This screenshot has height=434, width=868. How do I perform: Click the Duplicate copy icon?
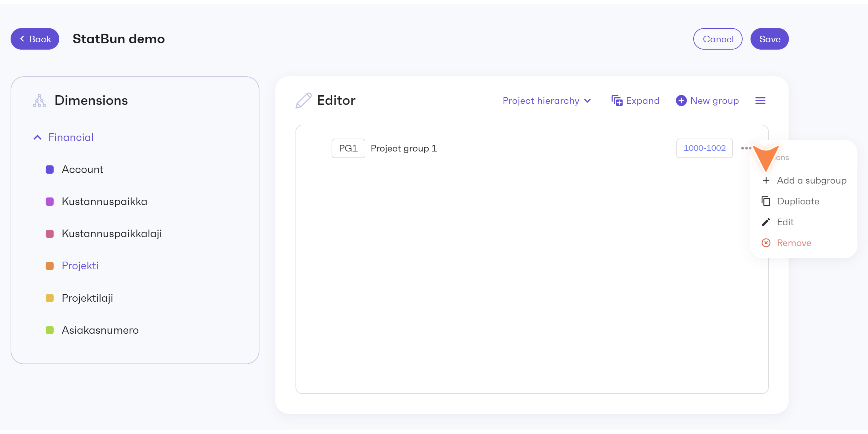tap(766, 202)
